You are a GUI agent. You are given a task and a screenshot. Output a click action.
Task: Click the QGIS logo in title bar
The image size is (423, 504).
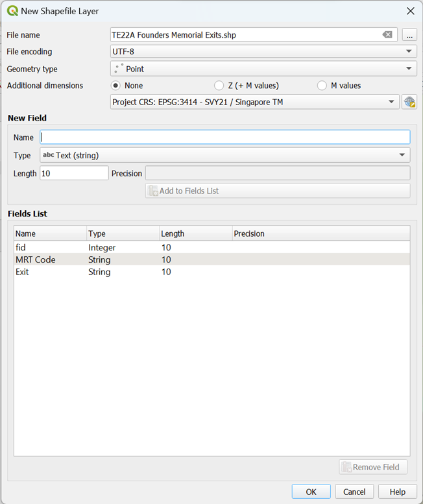click(x=12, y=11)
